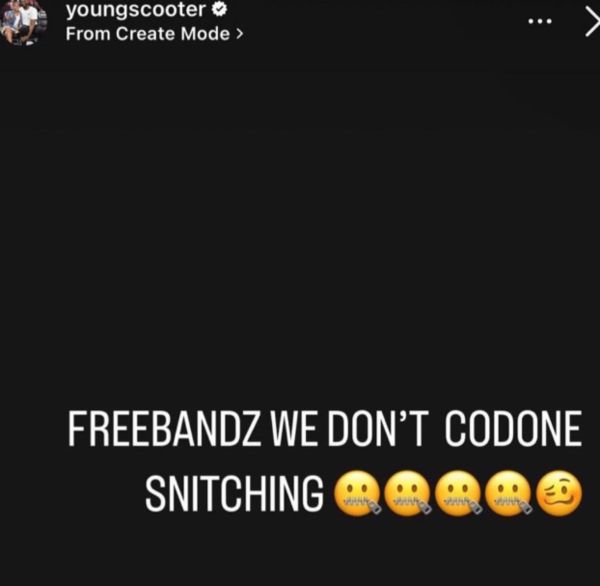Tap the blank area below the emoji row
600x586 pixels.
point(300,553)
